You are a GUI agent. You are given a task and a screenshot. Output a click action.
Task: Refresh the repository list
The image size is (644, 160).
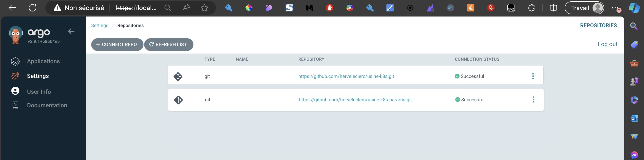tap(168, 44)
